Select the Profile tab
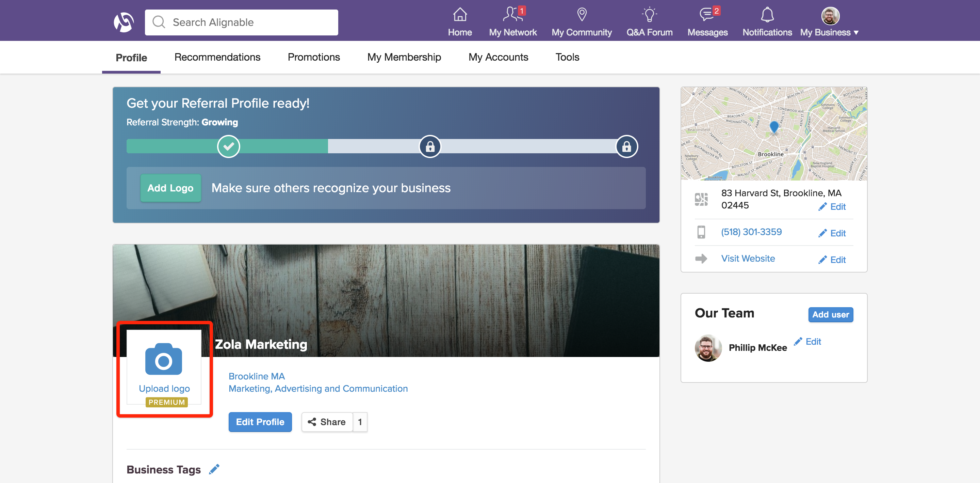This screenshot has height=483, width=980. (x=131, y=58)
